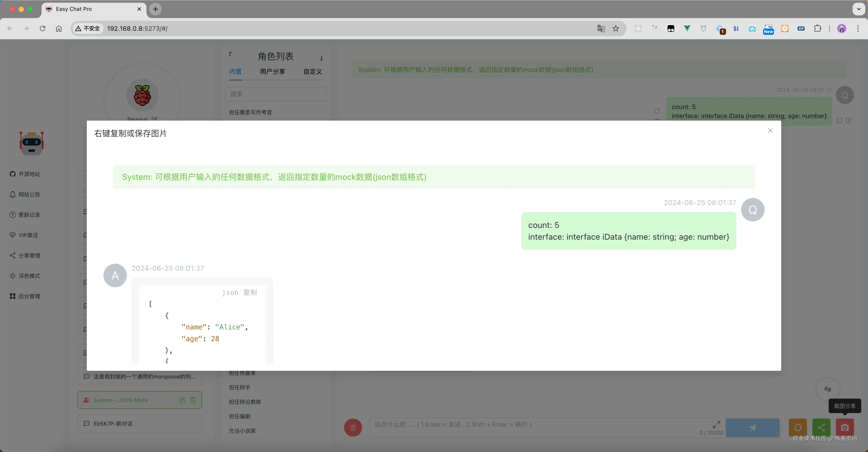Screen dimensions: 868x452
Task: Click the red trash button to clear chat
Action: tap(353, 427)
